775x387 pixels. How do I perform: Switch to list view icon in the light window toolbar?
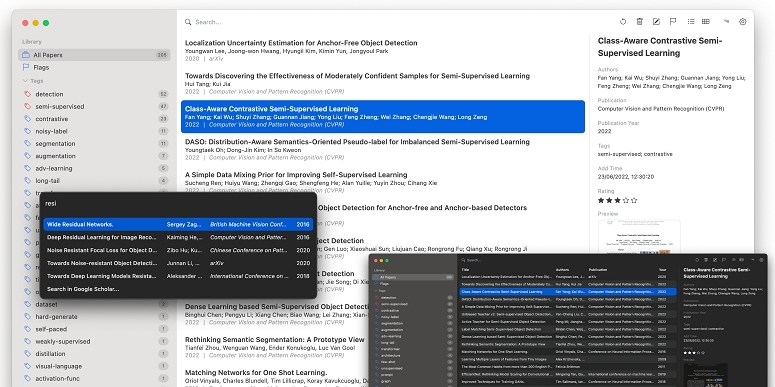691,22
